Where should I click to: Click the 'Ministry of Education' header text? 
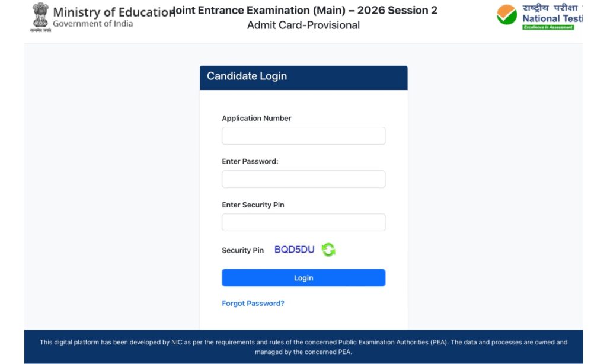[110, 12]
